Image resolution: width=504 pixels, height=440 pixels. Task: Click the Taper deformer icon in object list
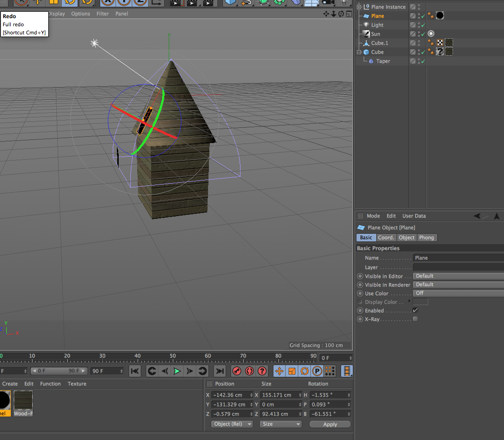click(x=371, y=61)
